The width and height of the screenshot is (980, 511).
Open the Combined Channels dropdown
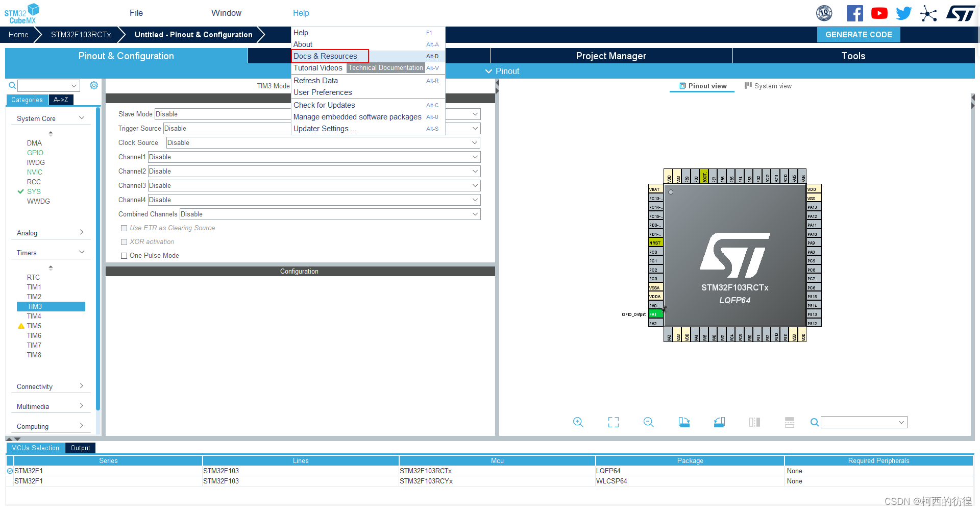330,214
